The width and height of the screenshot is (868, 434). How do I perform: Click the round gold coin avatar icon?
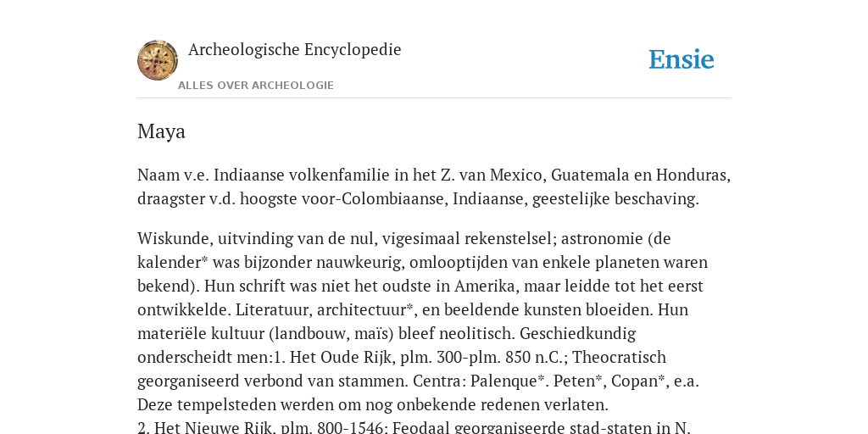pyautogui.click(x=158, y=60)
